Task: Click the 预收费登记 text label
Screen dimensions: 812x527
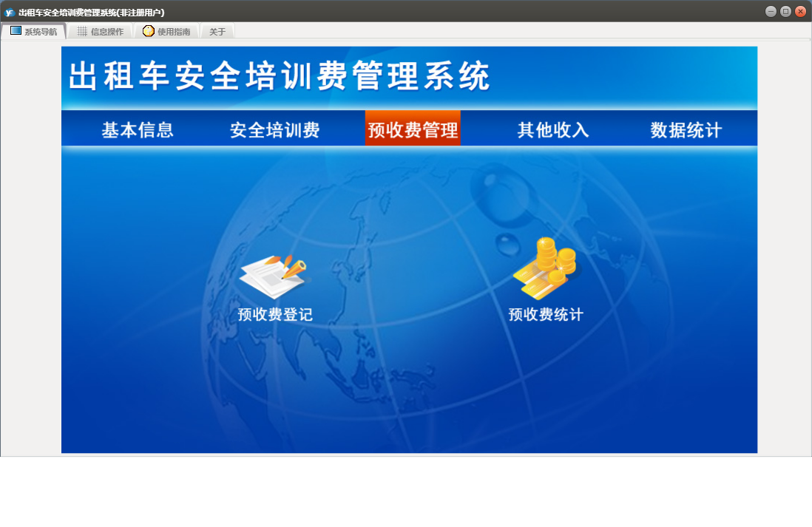Action: pyautogui.click(x=275, y=314)
